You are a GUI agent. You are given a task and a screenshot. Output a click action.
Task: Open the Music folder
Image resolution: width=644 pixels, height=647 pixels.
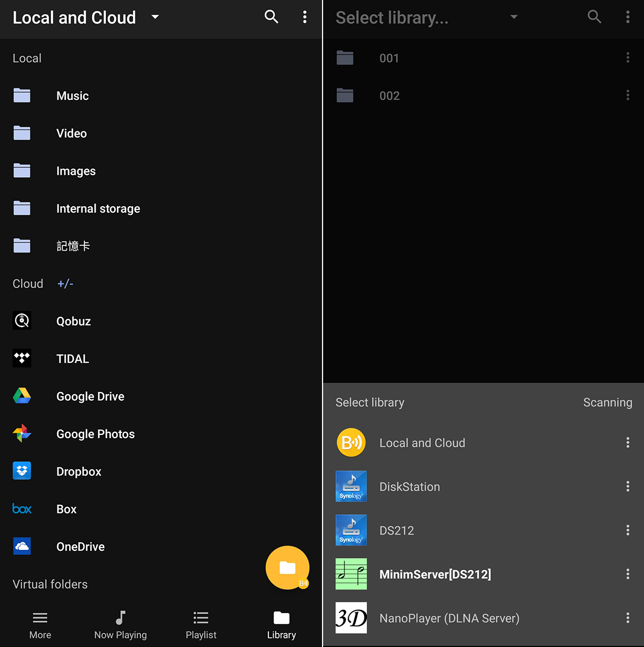point(161,96)
